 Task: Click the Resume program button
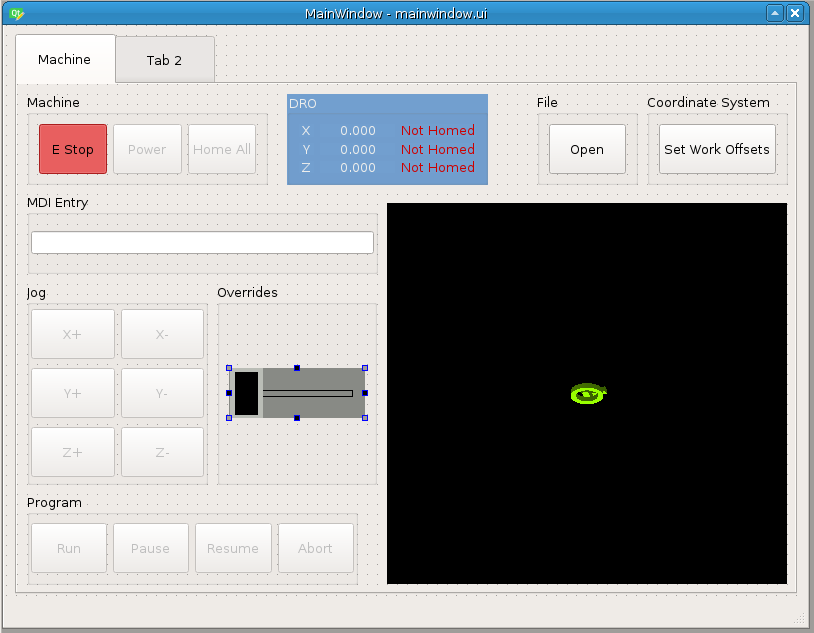(233, 548)
